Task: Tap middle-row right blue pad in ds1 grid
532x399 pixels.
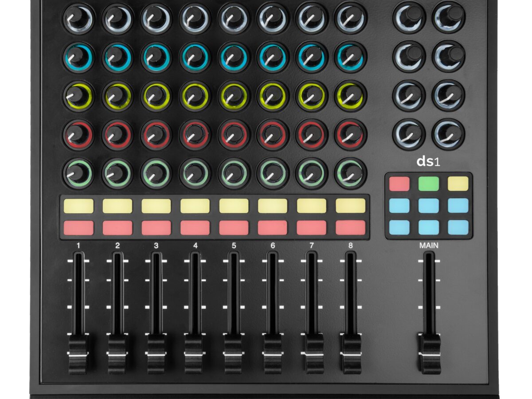Action: coord(458,206)
